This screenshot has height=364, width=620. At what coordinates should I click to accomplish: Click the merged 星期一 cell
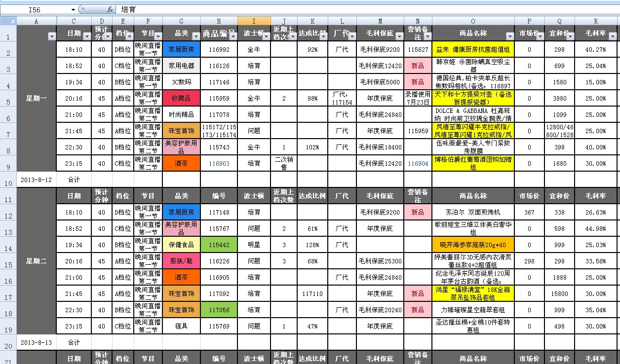click(x=37, y=98)
